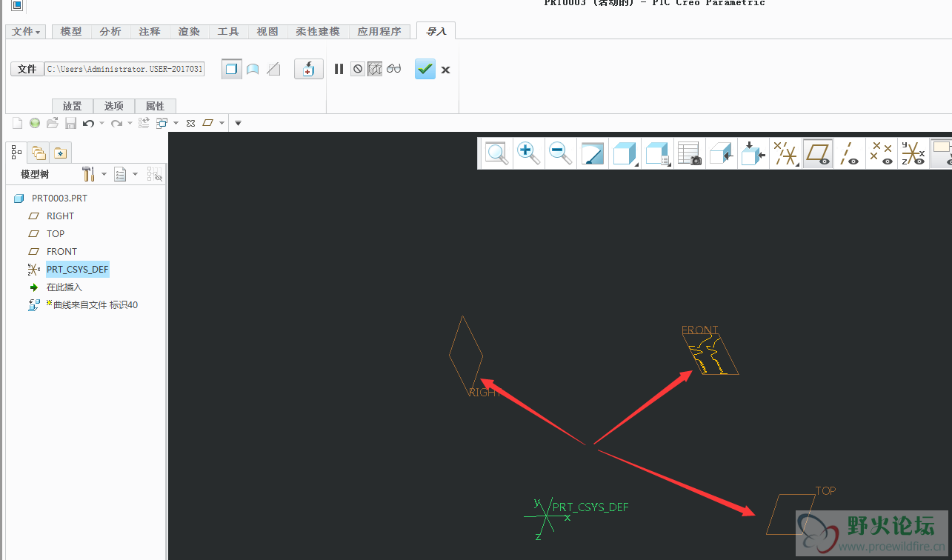
Task: Click the Windows switch icon
Action: tap(162, 123)
